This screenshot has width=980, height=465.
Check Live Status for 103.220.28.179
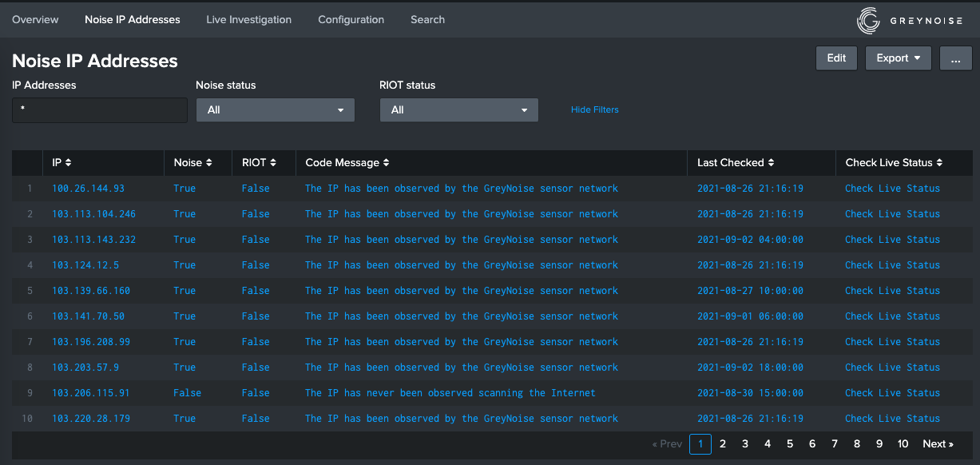[x=892, y=419]
